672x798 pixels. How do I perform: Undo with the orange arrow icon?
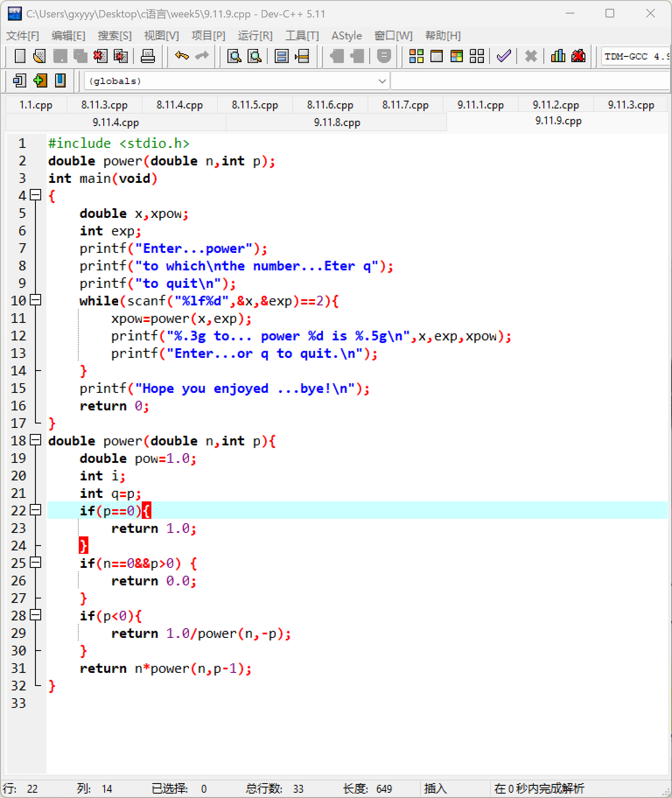pyautogui.click(x=182, y=56)
